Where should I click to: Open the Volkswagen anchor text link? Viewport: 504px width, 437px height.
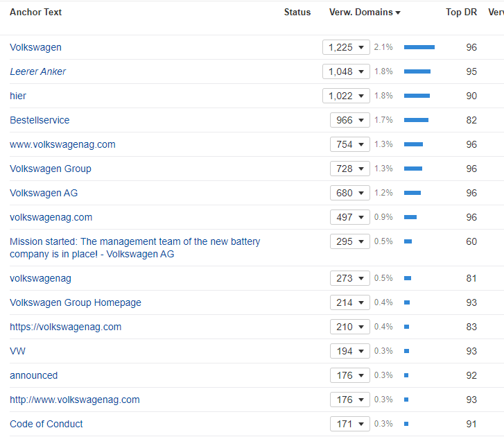(35, 47)
